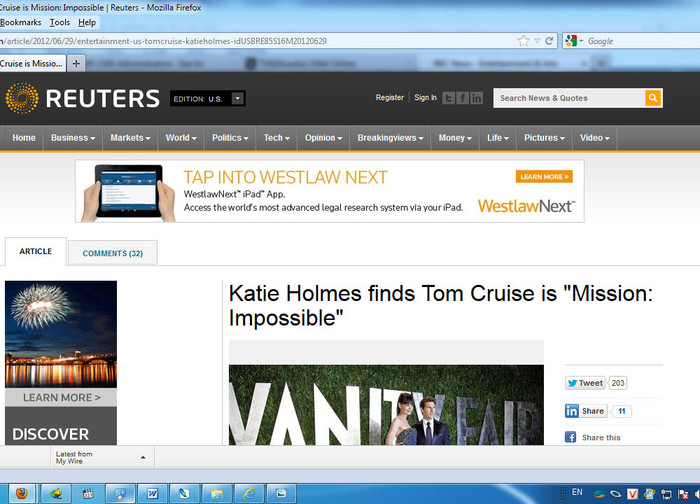
Task: Click the browser address bar URL
Action: [x=259, y=41]
